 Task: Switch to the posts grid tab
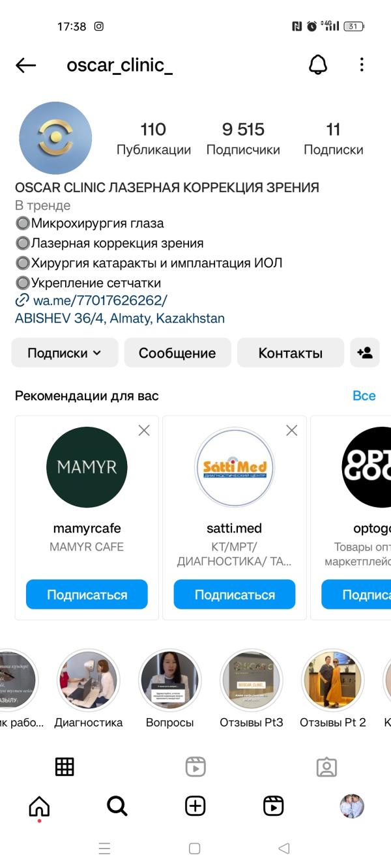[x=65, y=767]
